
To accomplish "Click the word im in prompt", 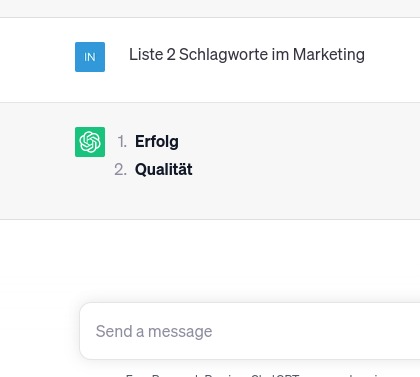I will pyautogui.click(x=280, y=54).
